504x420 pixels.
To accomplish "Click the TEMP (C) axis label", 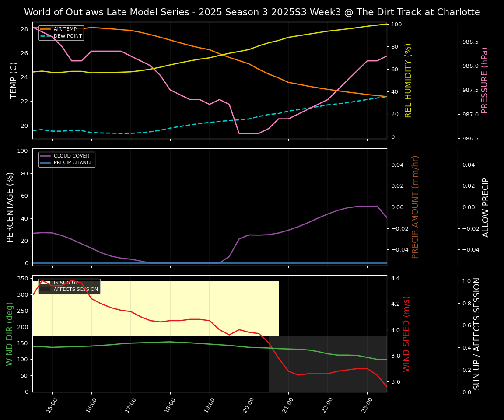I will [13, 80].
